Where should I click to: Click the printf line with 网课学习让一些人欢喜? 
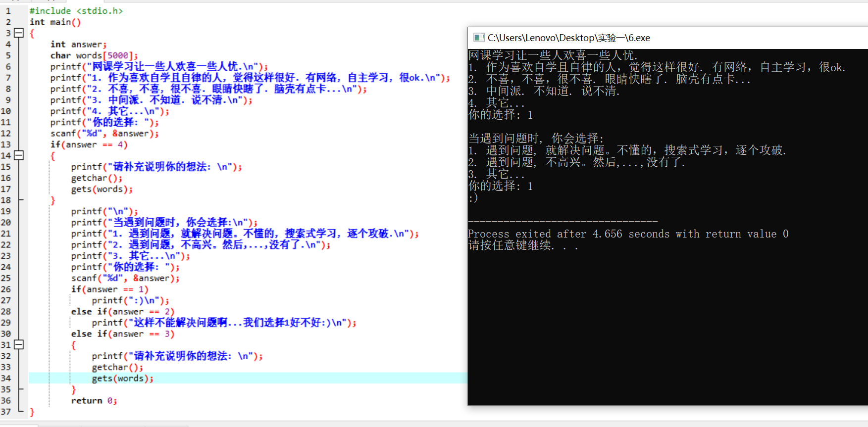click(x=159, y=66)
